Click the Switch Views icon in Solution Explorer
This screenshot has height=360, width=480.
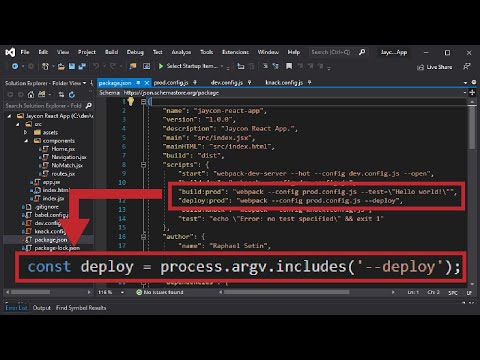42,95
